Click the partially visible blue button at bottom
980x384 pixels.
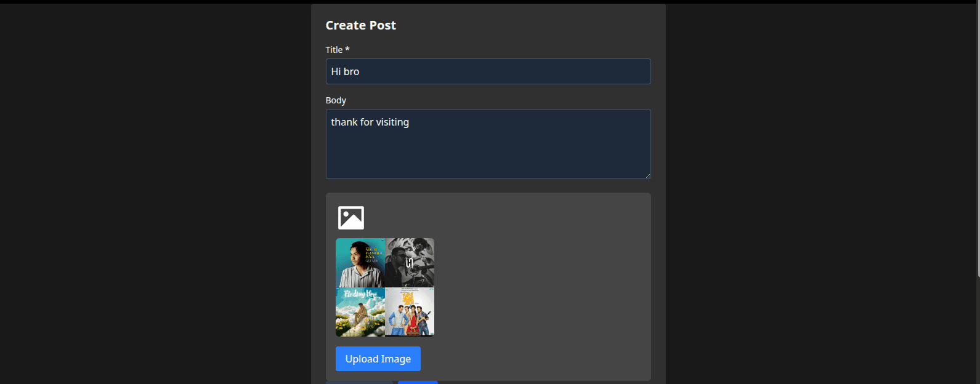418,382
